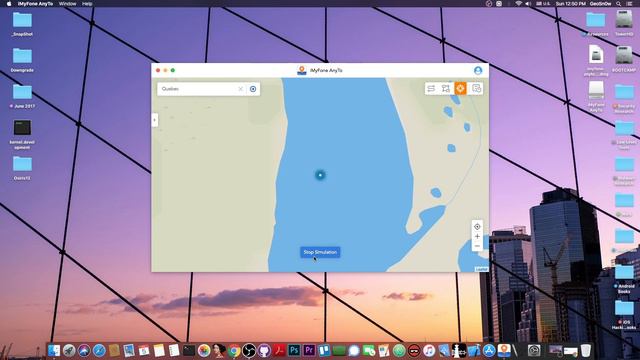
Task: Zoom out the map with minus button
Action: (x=477, y=246)
